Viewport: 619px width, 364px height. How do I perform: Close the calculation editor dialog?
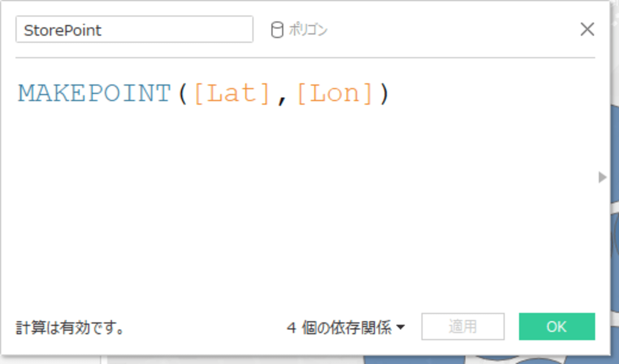tap(587, 29)
